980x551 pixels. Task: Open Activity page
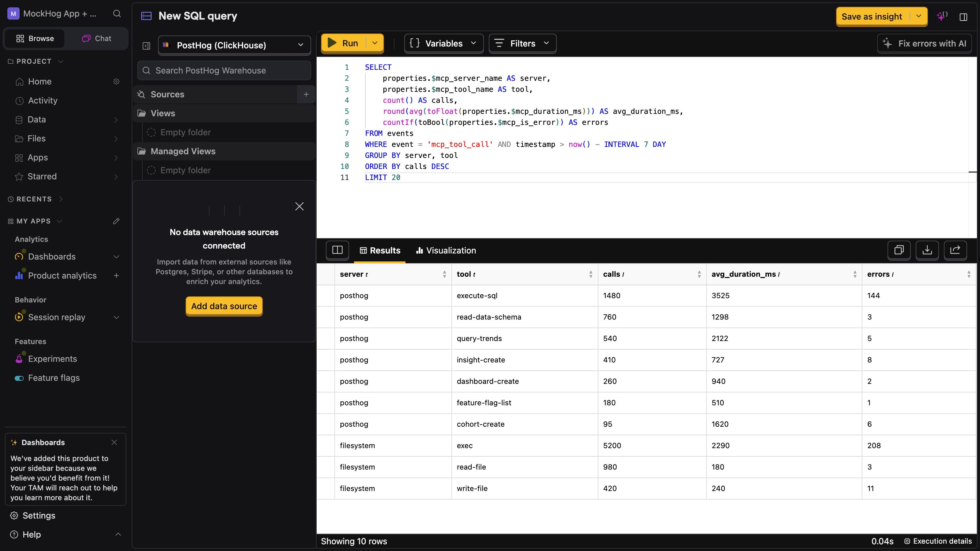[43, 100]
